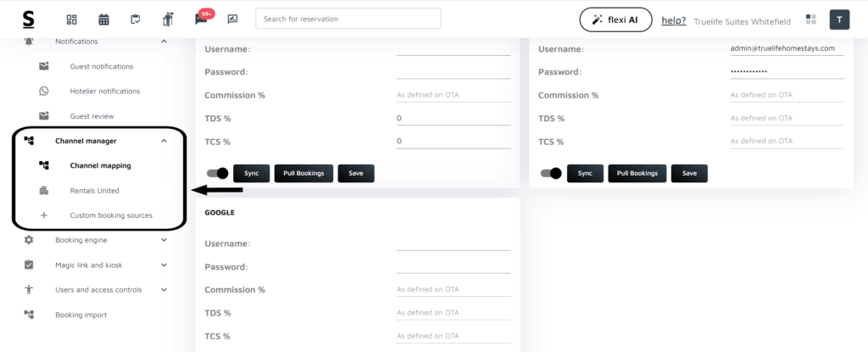Click the luggage porter icon in header
This screenshot has width=868, height=352.
pos(168,19)
